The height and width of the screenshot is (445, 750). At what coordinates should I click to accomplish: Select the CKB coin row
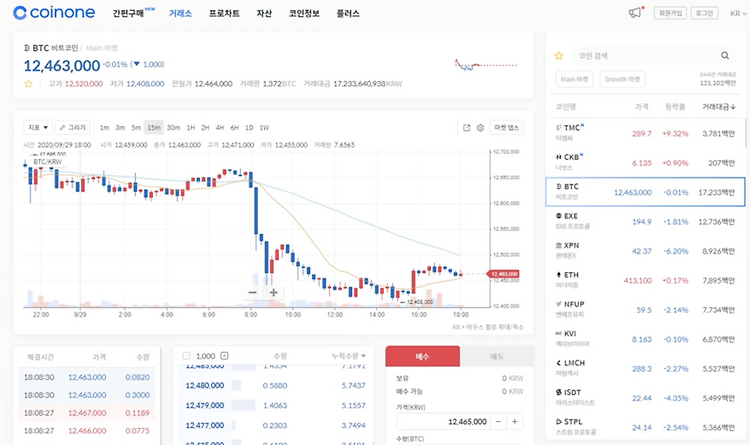(645, 163)
